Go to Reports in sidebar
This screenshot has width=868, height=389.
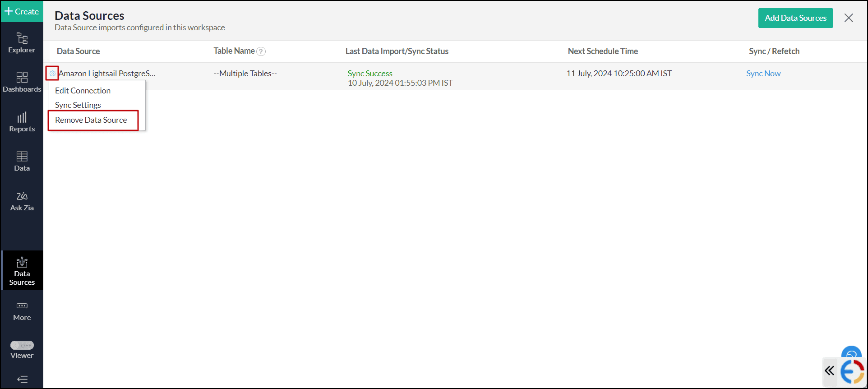22,122
